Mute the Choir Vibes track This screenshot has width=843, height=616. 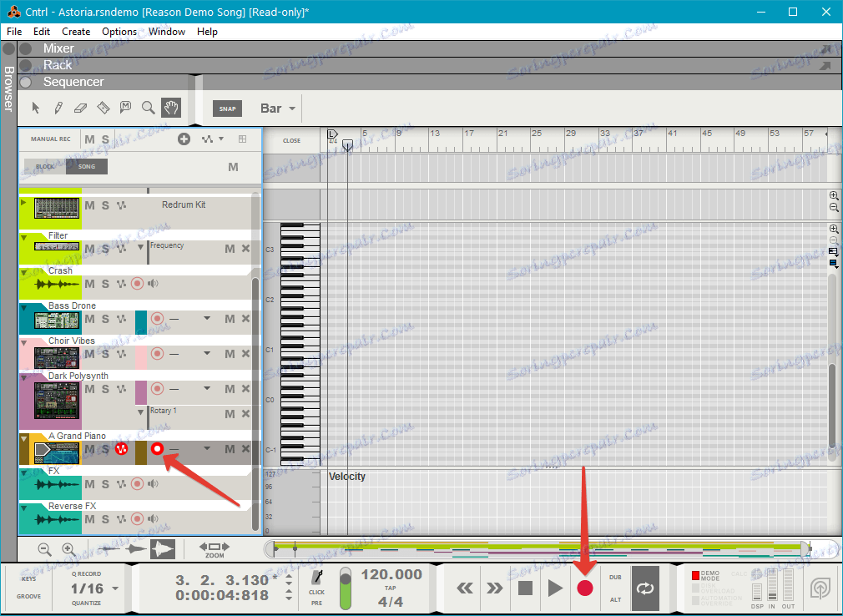pos(90,354)
